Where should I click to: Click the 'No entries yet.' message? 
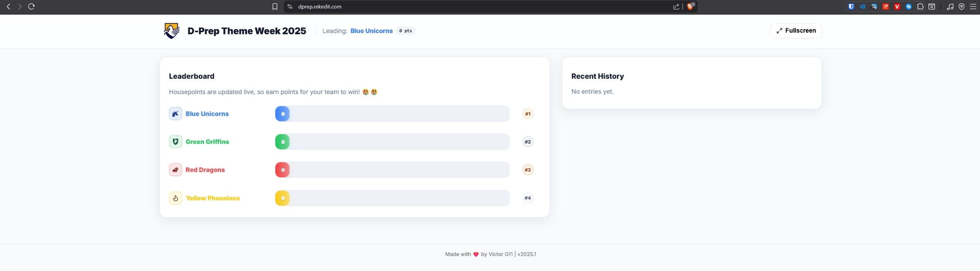point(592,92)
